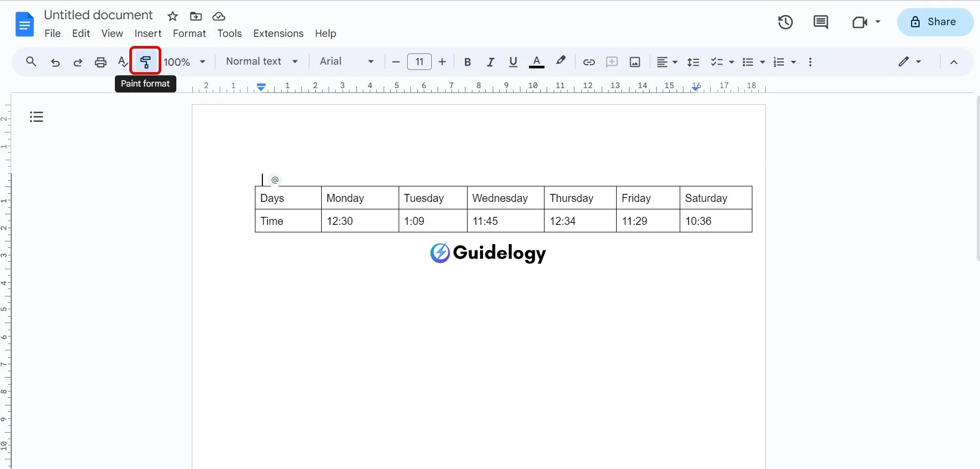Open the highlight color picker
The height and width of the screenshot is (469, 980).
click(x=561, y=61)
